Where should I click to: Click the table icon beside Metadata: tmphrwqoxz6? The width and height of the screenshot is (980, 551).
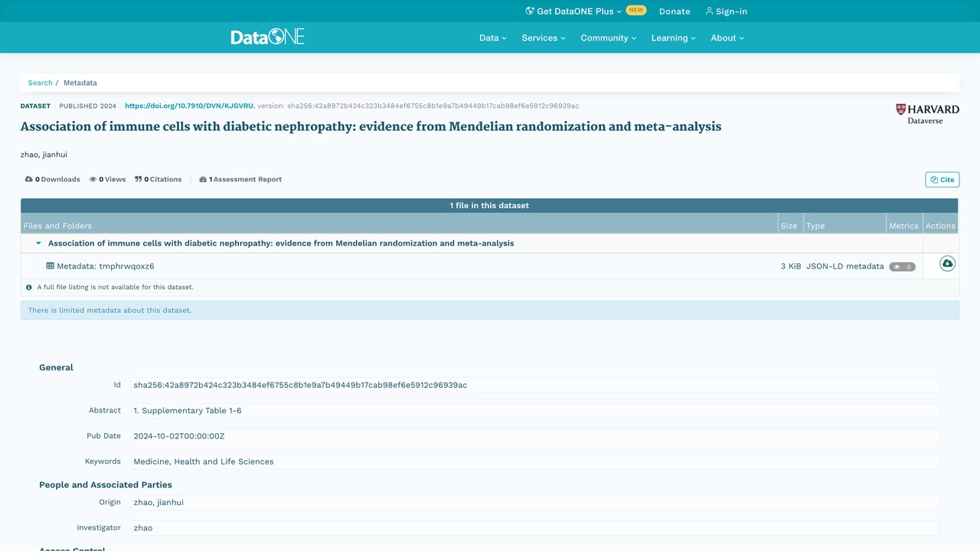[51, 266]
